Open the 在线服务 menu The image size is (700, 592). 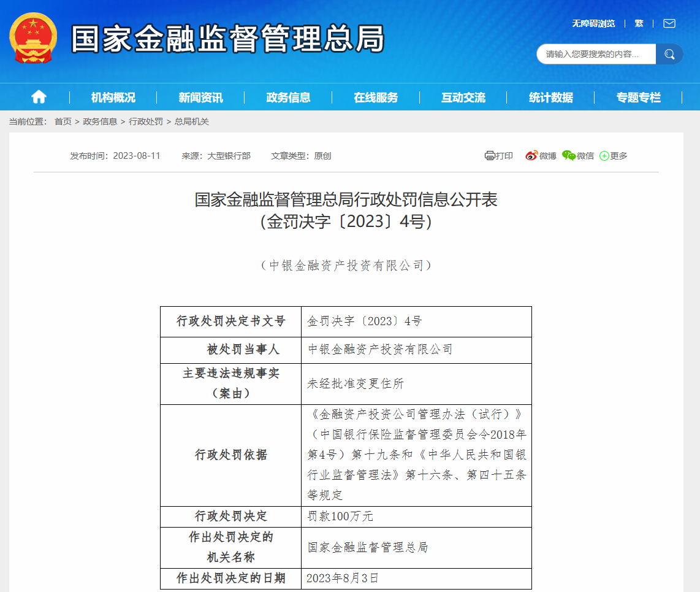click(x=376, y=98)
